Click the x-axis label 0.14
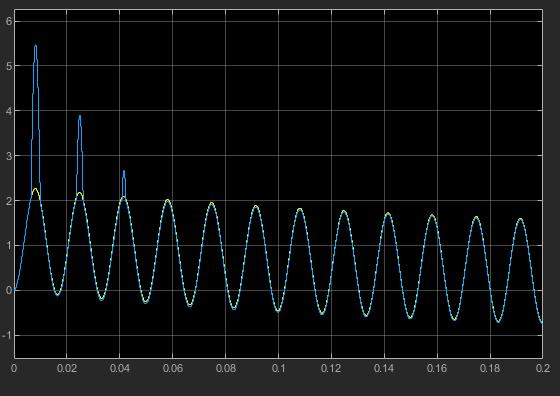The height and width of the screenshot is (396, 560). [384, 369]
